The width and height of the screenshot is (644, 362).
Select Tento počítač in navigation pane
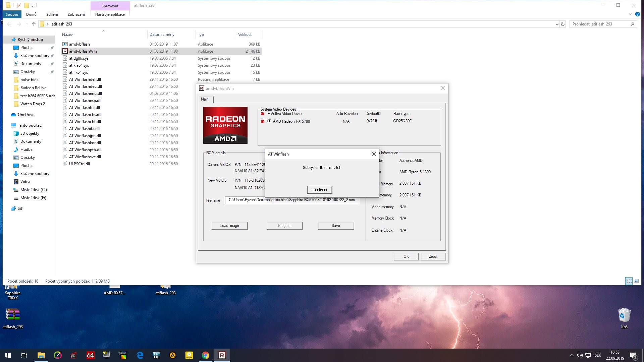click(30, 125)
